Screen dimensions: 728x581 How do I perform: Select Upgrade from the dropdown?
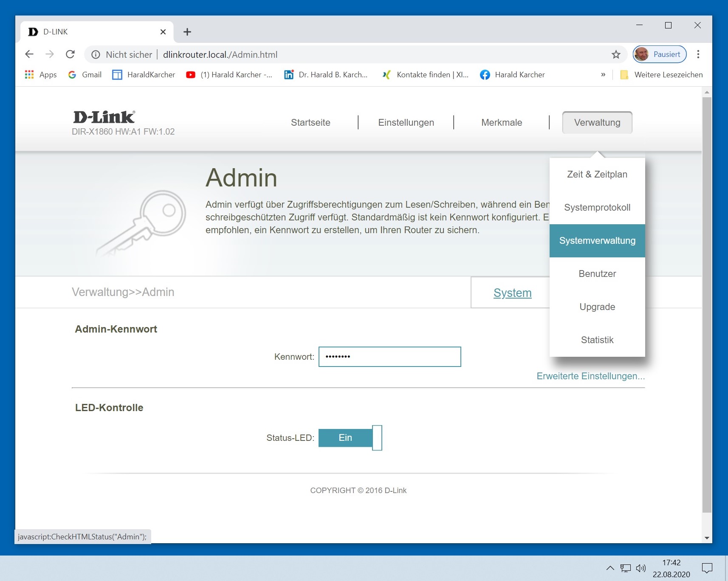[x=597, y=307]
